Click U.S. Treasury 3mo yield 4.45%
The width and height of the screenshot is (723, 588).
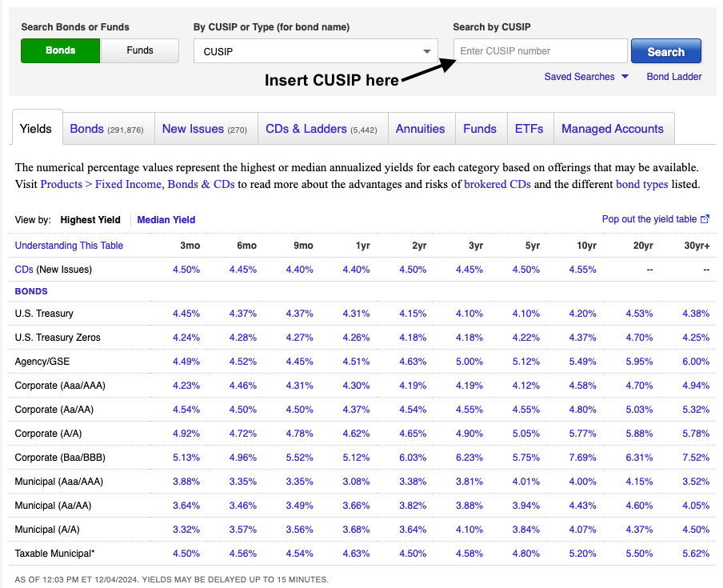(186, 314)
